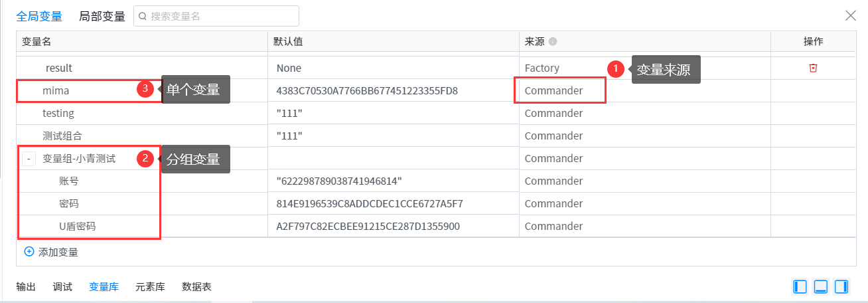The image size is (868, 303).
Task: Click the default value of testing
Action: pos(290,113)
